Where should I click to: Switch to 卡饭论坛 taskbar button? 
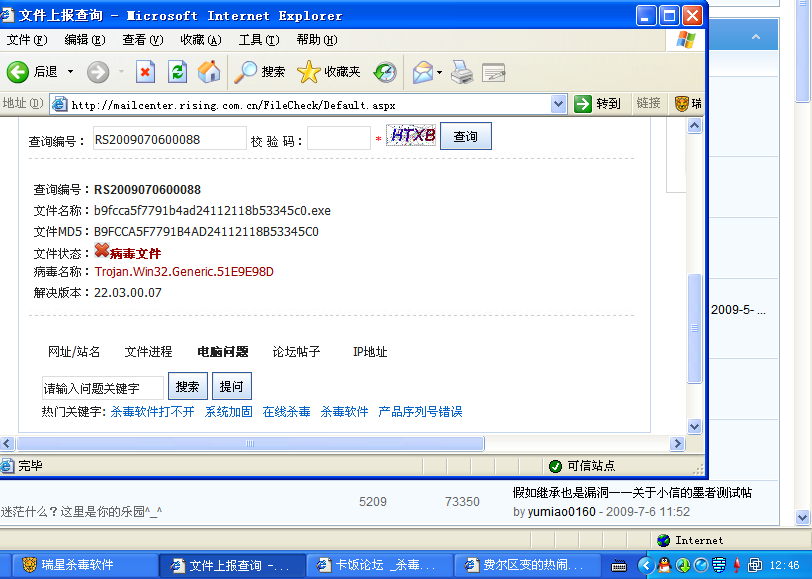(380, 565)
